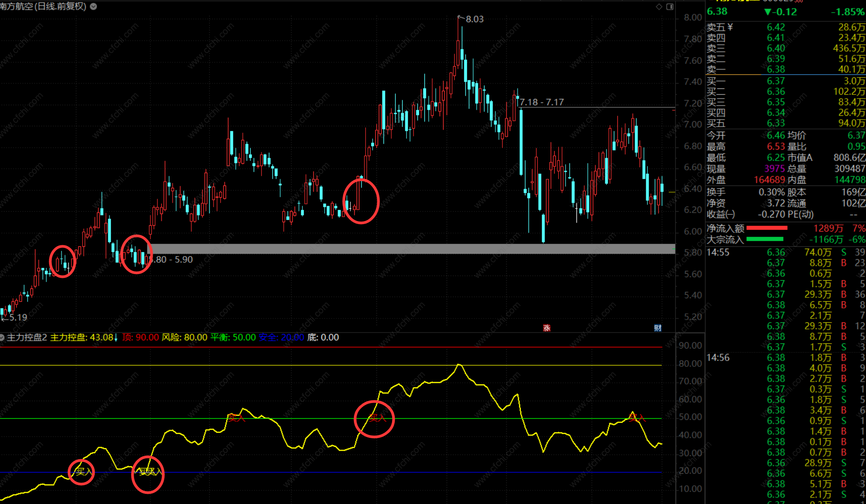The height and width of the screenshot is (504, 866).
Task: Click the green down-triangle price change icon
Action: tap(767, 12)
